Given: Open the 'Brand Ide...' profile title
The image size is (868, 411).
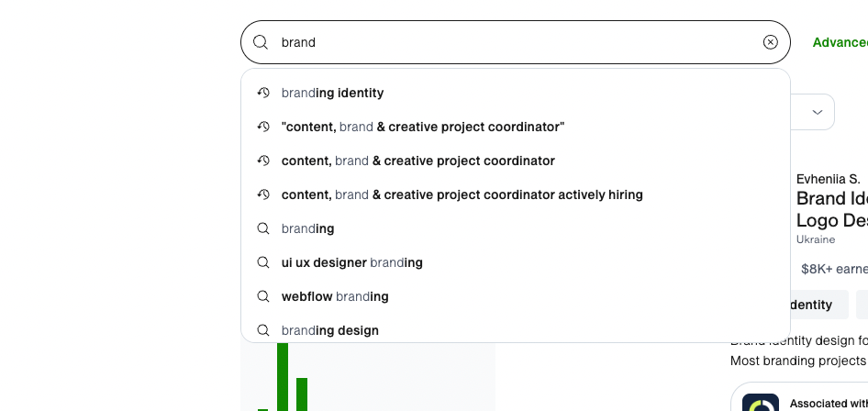Looking at the screenshot, I should click(832, 209).
